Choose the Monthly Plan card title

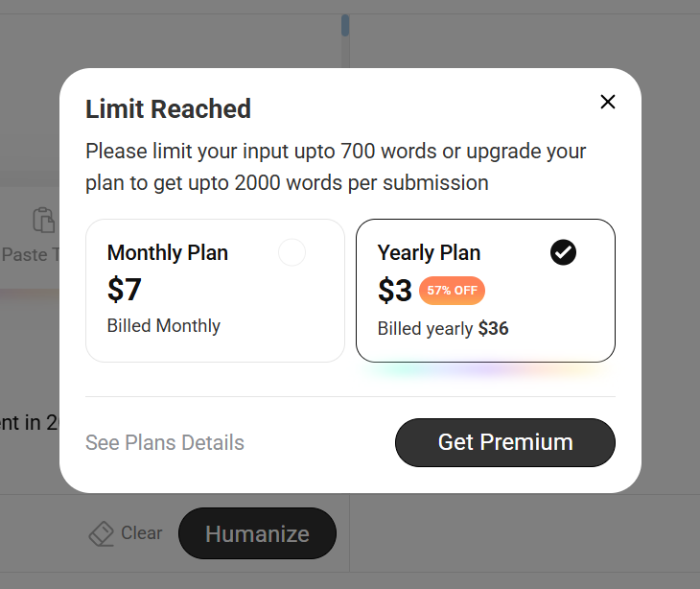(x=168, y=252)
